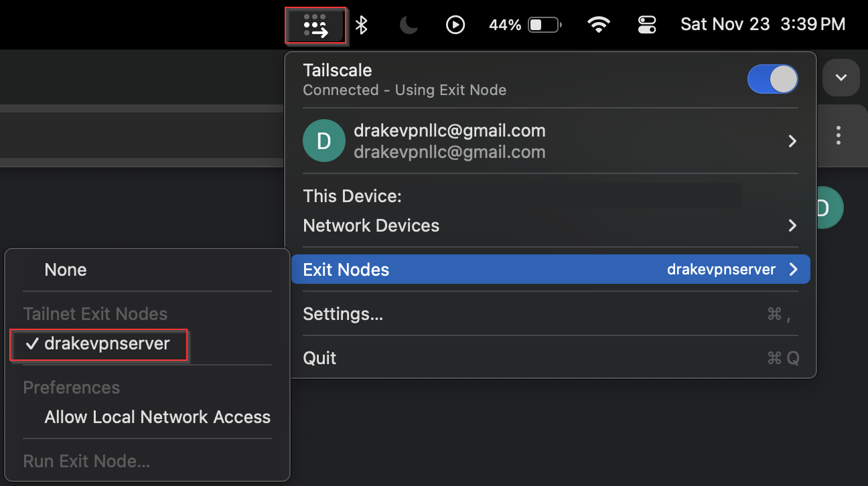Open the browser three-dot menu

839,135
